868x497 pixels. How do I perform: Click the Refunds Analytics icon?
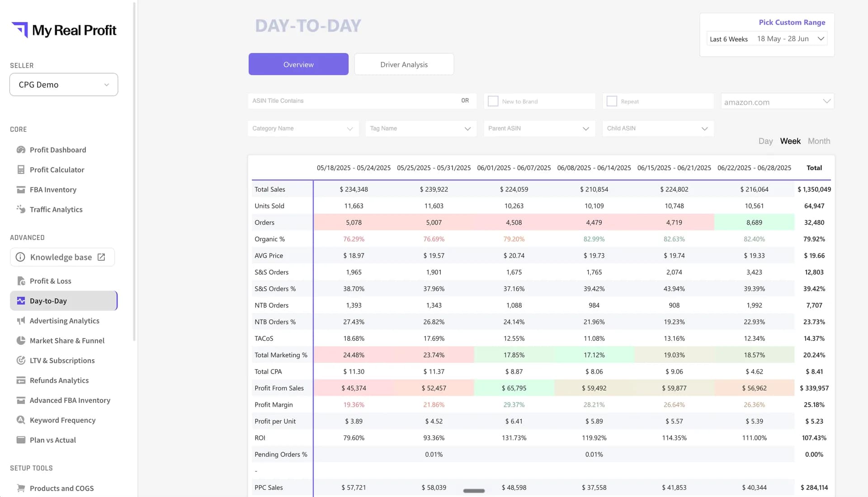21,380
